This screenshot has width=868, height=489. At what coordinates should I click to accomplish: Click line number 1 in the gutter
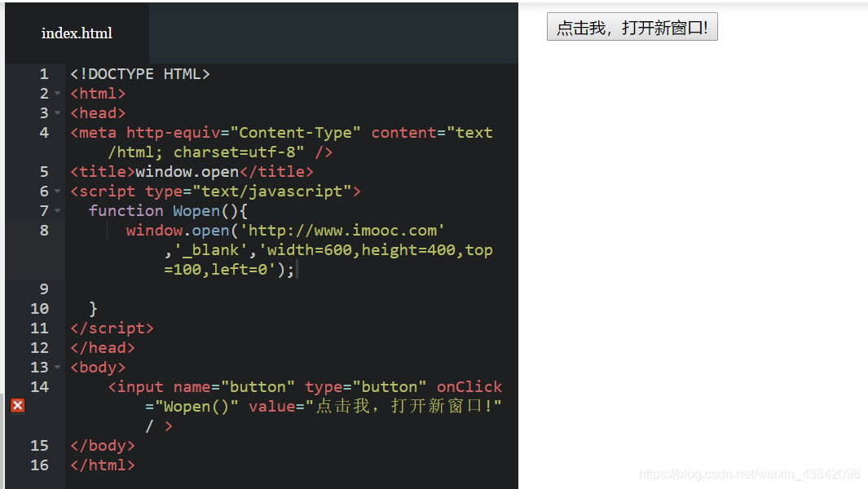44,74
